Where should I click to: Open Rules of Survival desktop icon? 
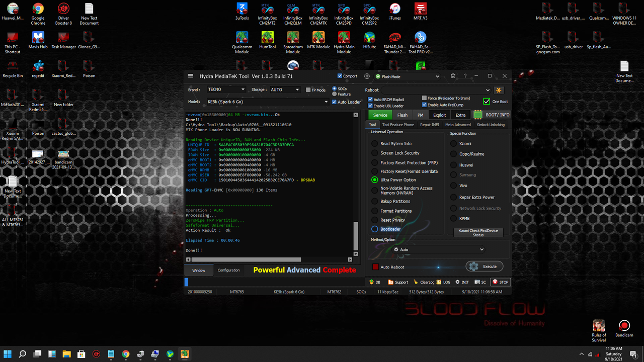(599, 331)
